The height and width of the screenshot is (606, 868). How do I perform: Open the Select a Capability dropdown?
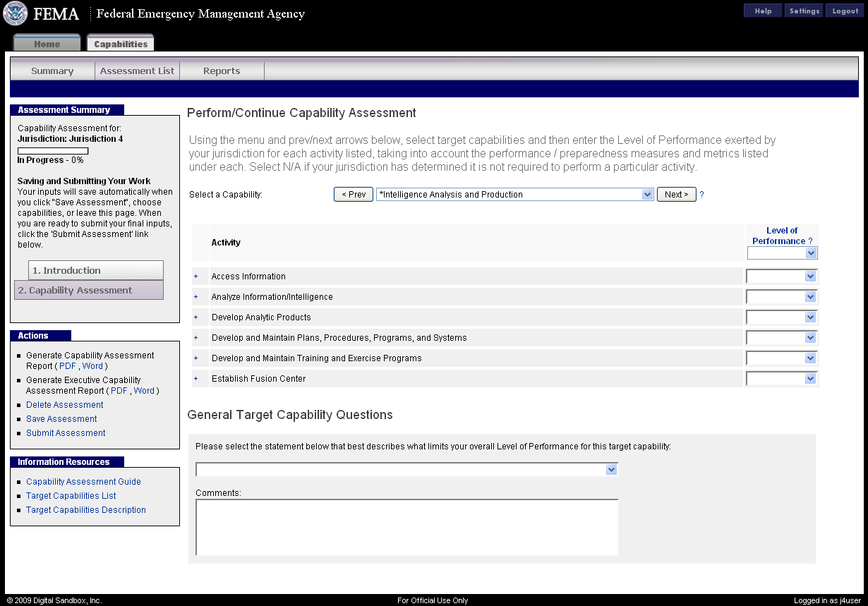(515, 195)
